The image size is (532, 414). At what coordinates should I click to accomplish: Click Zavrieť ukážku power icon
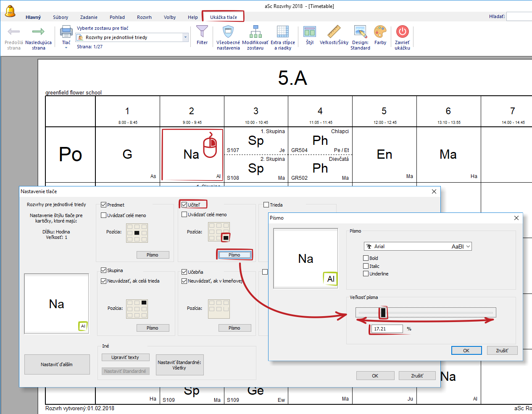pyautogui.click(x=402, y=32)
